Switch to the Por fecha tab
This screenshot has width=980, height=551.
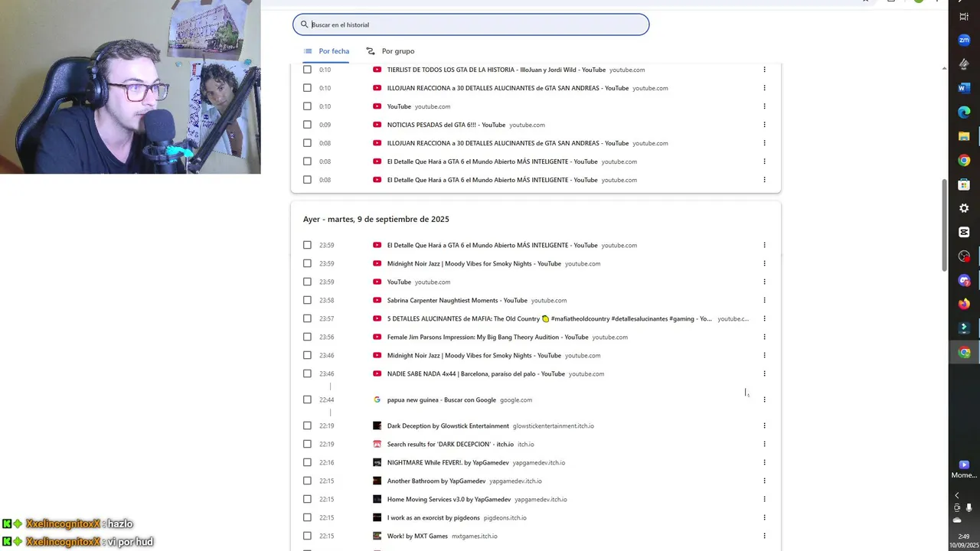coord(326,51)
